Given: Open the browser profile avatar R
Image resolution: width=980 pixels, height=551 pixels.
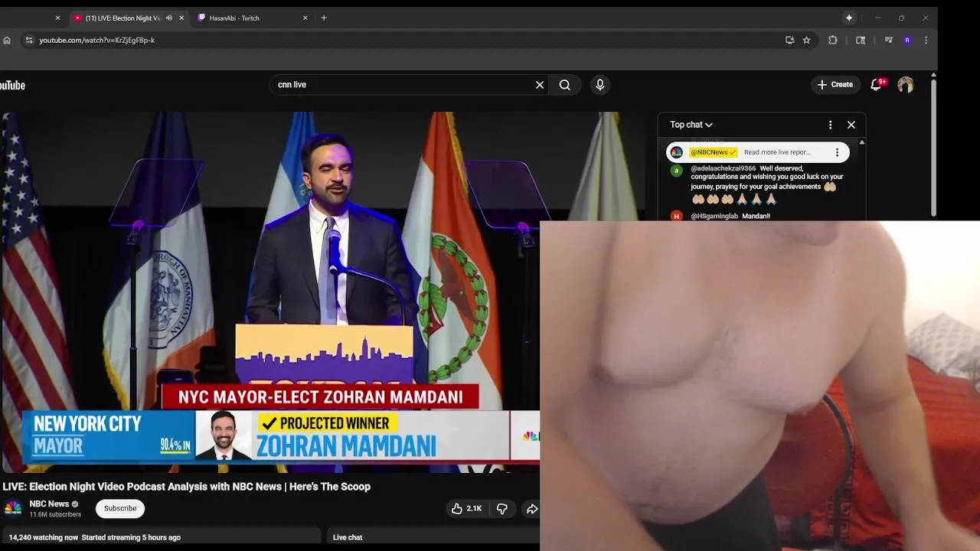Looking at the screenshot, I should point(907,40).
